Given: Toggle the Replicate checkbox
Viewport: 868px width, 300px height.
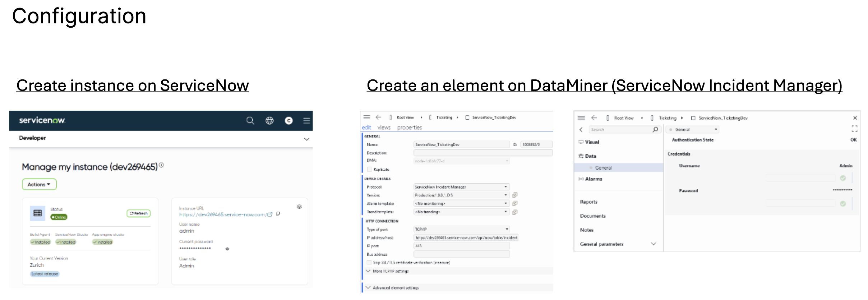Looking at the screenshot, I should 369,169.
